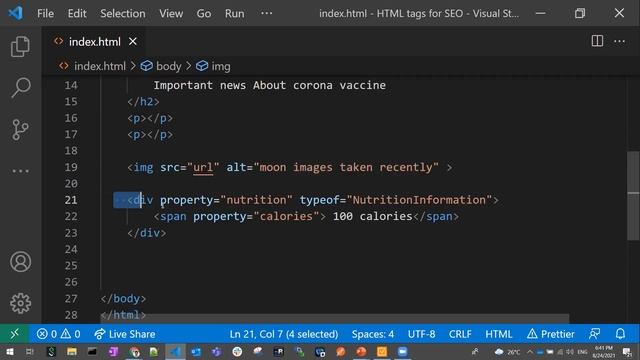Open Task View in taskbar
The image size is (640, 360).
pyautogui.click(x=30, y=352)
